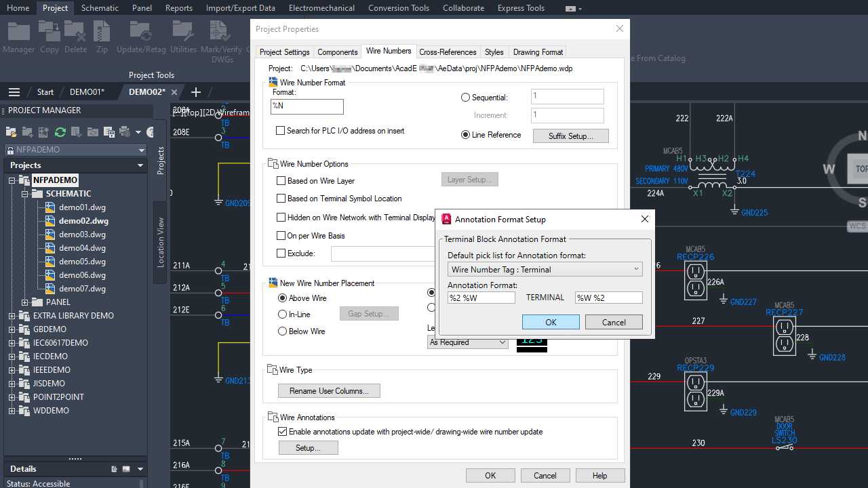
Task: Click the Suffix Setup button
Action: click(570, 136)
